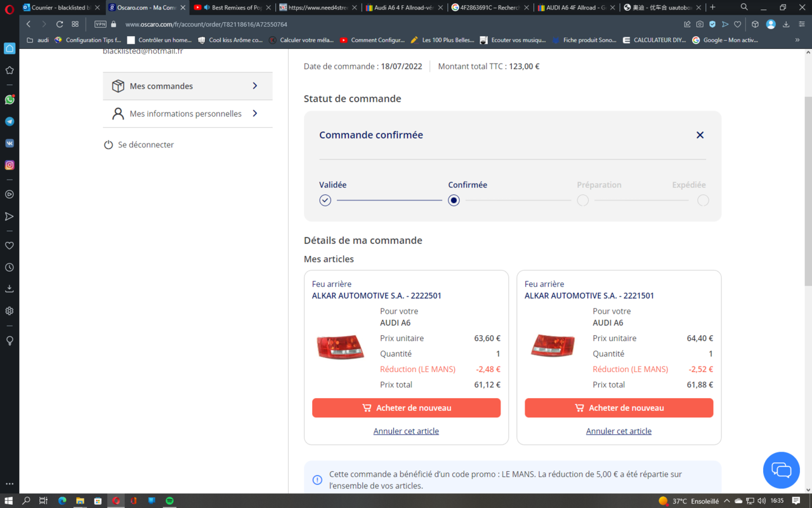This screenshot has height=508, width=812.
Task: Expand Mes informations personnelles chevron
Action: pyautogui.click(x=255, y=114)
